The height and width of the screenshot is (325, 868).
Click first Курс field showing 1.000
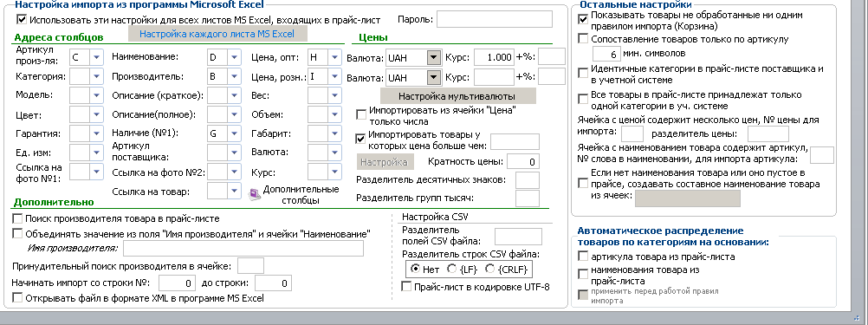pyautogui.click(x=495, y=57)
